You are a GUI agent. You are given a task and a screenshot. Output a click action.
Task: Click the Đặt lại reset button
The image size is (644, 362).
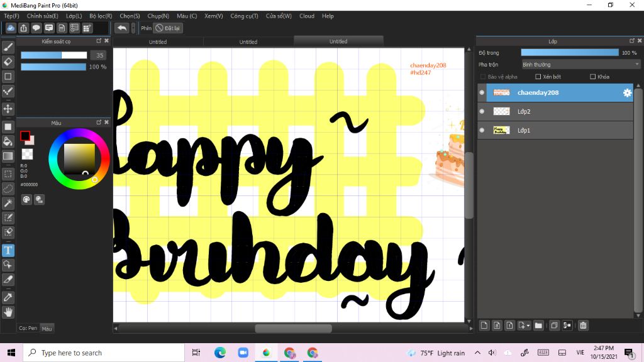click(168, 28)
